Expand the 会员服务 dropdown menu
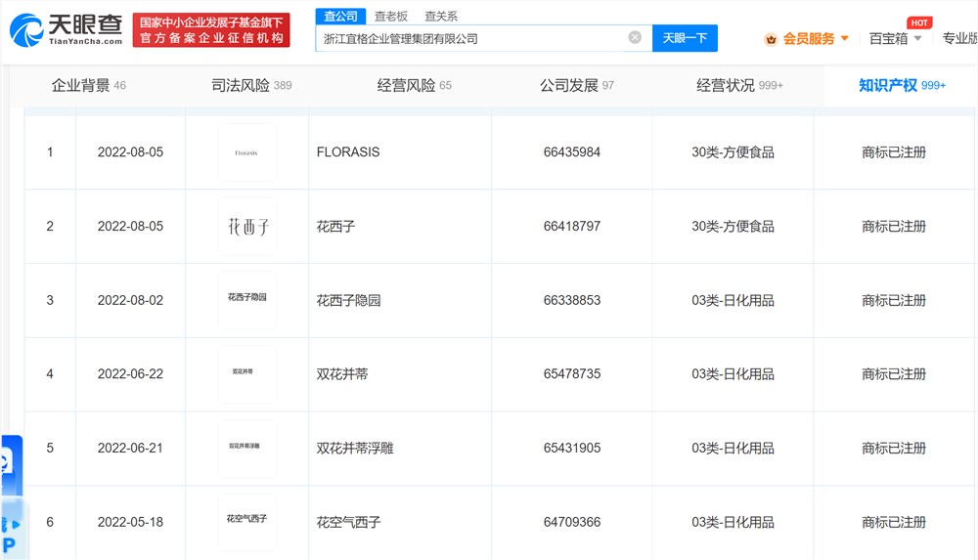This screenshot has height=560, width=978. (844, 39)
